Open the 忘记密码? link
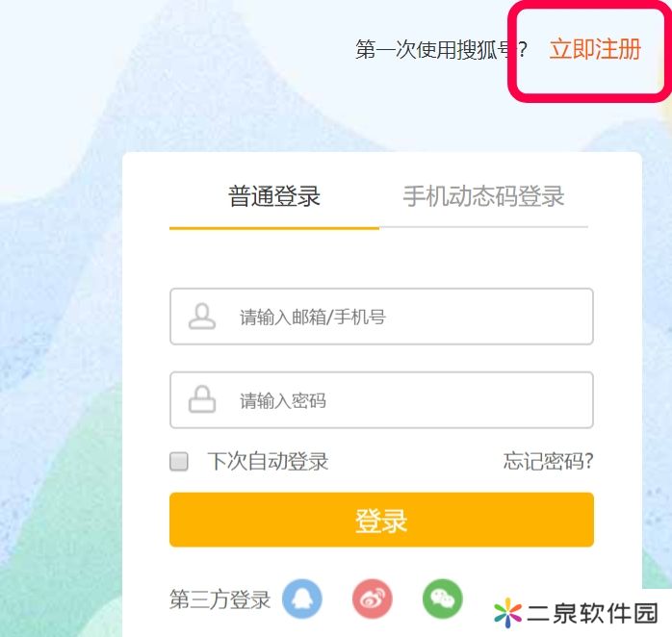Screen dimensions: 672x637 click(548, 461)
